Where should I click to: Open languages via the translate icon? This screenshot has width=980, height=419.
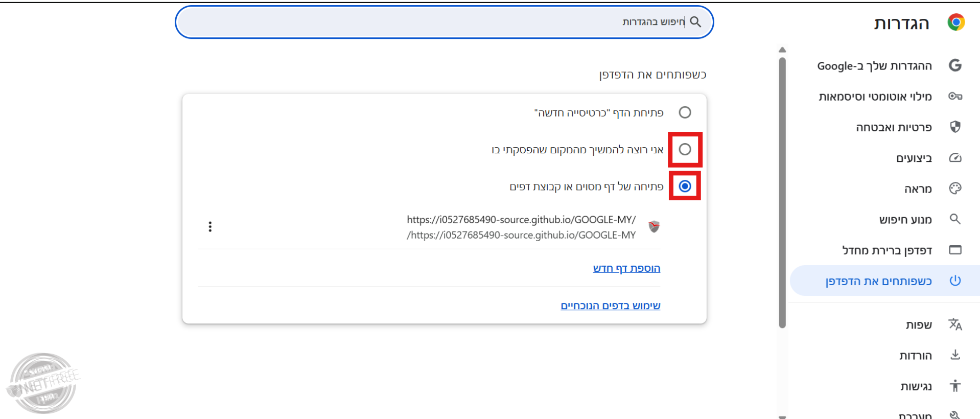[955, 324]
